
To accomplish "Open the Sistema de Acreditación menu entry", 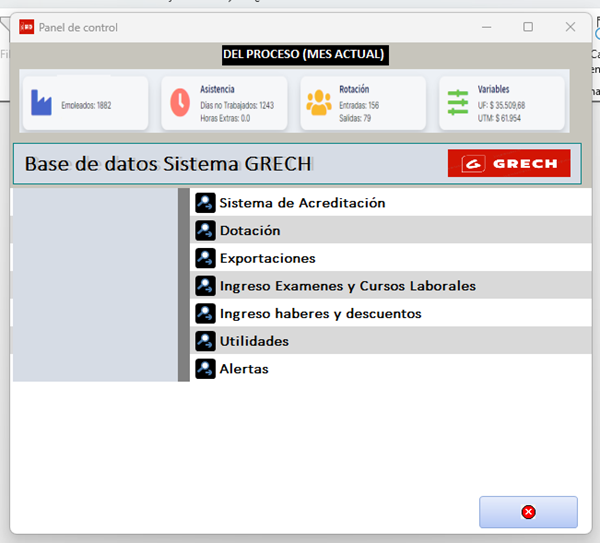I will (302, 203).
